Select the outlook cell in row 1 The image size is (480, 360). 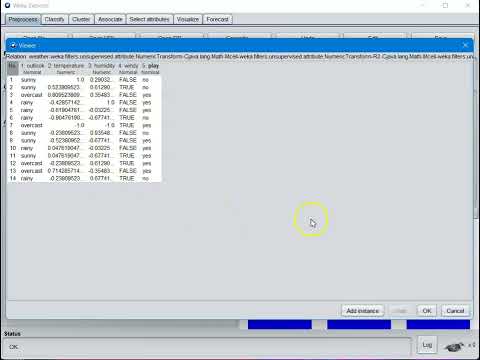click(x=32, y=80)
